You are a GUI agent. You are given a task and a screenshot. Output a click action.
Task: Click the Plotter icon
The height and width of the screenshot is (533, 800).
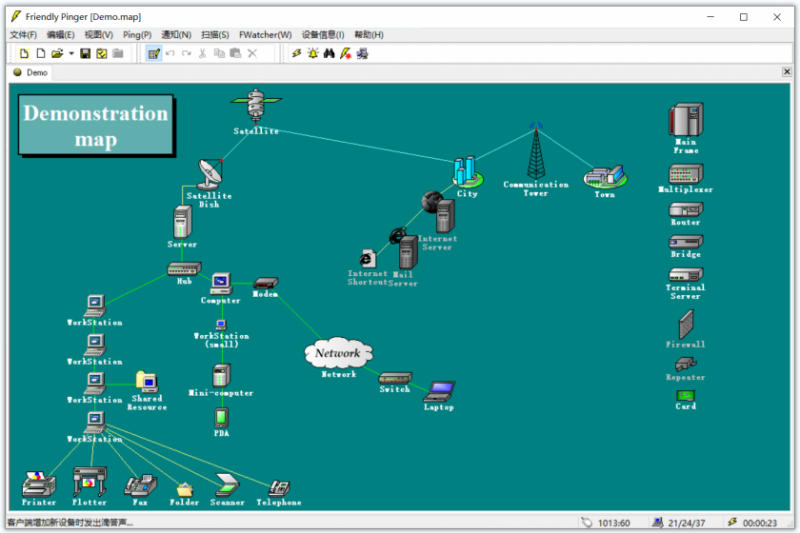[x=89, y=481]
